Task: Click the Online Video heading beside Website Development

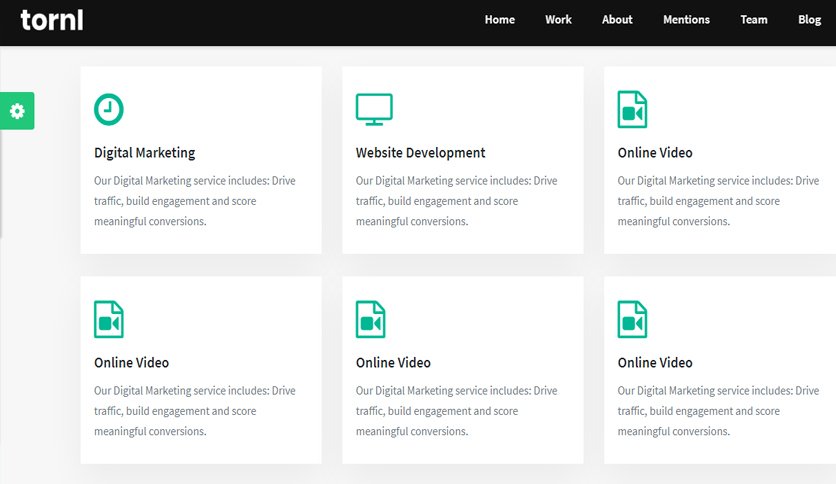Action: tap(655, 153)
